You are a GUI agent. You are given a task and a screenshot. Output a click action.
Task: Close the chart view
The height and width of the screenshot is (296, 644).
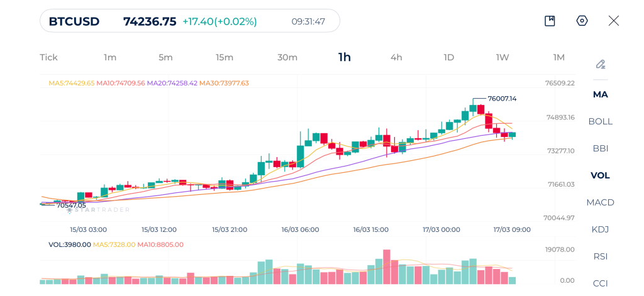614,21
